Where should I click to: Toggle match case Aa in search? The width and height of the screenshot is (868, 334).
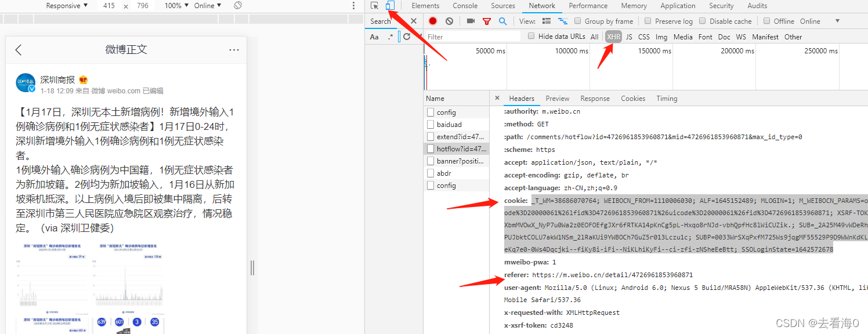click(374, 37)
